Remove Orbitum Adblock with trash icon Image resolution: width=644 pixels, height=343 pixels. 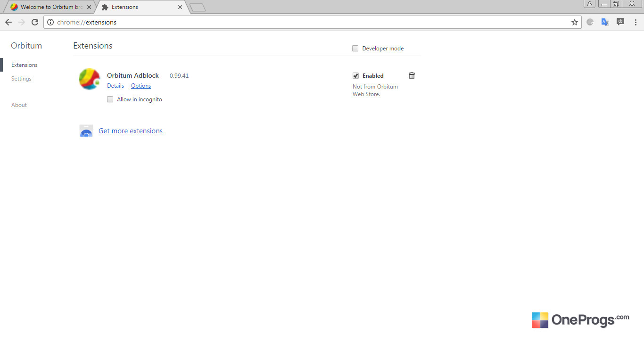pyautogui.click(x=412, y=75)
